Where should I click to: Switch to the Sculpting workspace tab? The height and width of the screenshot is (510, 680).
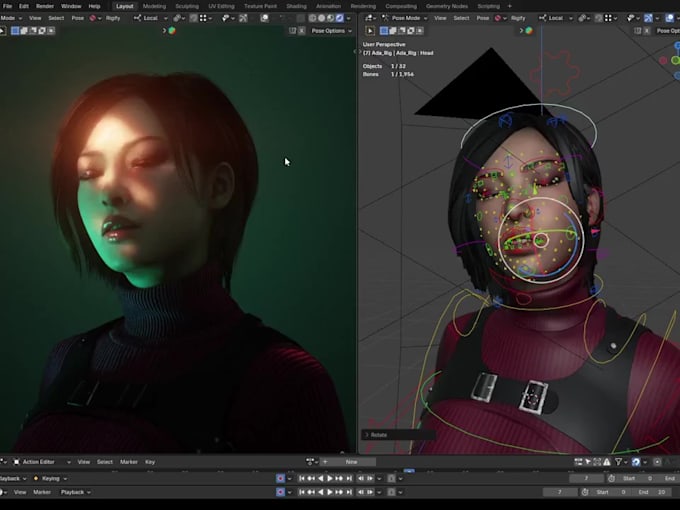coord(187,6)
